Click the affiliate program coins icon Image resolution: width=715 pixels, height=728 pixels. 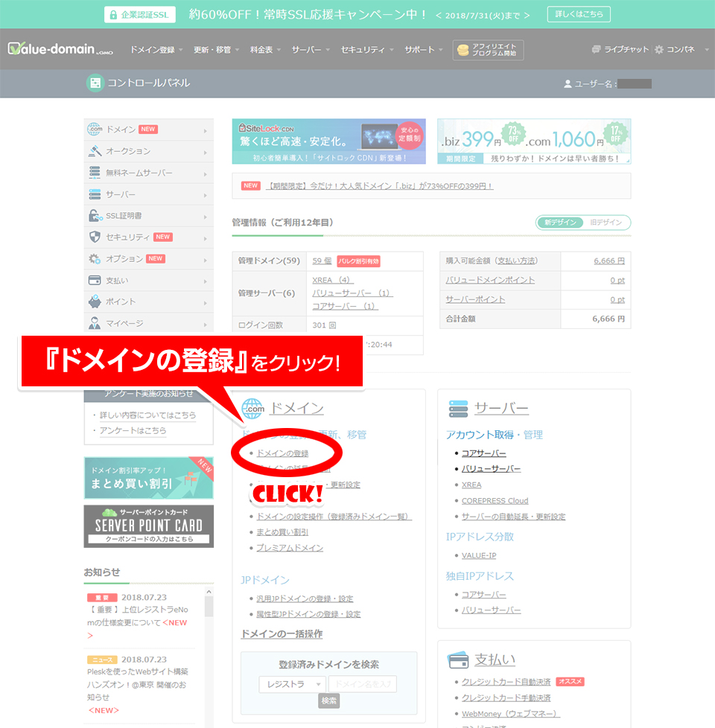(463, 50)
